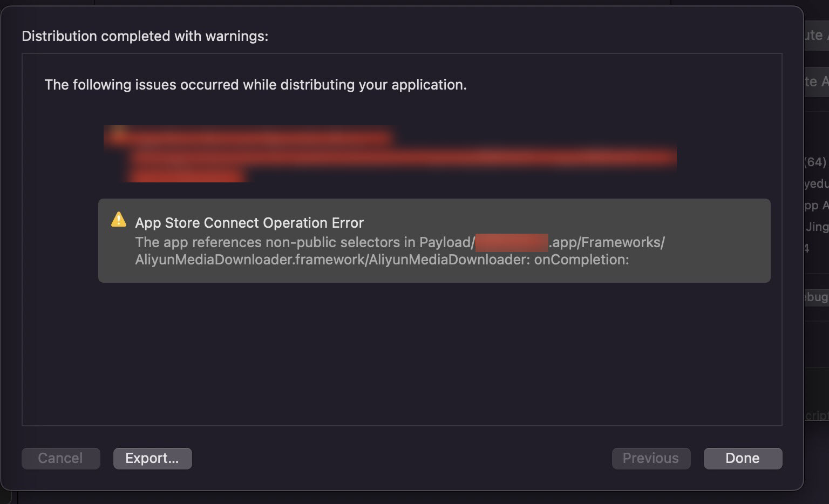Click the disabled Previous button

pyautogui.click(x=650, y=458)
